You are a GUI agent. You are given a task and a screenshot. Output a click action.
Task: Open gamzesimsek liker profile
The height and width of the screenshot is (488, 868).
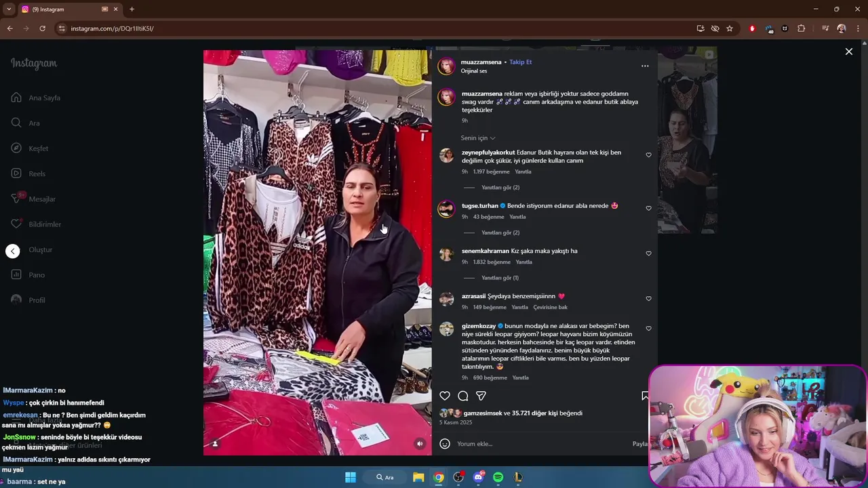[x=483, y=413]
